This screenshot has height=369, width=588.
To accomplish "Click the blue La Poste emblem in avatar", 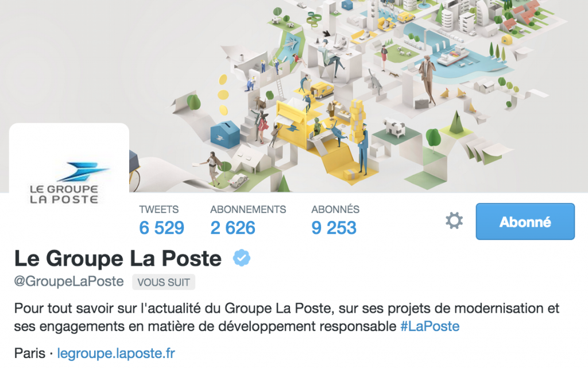I will pos(83,172).
